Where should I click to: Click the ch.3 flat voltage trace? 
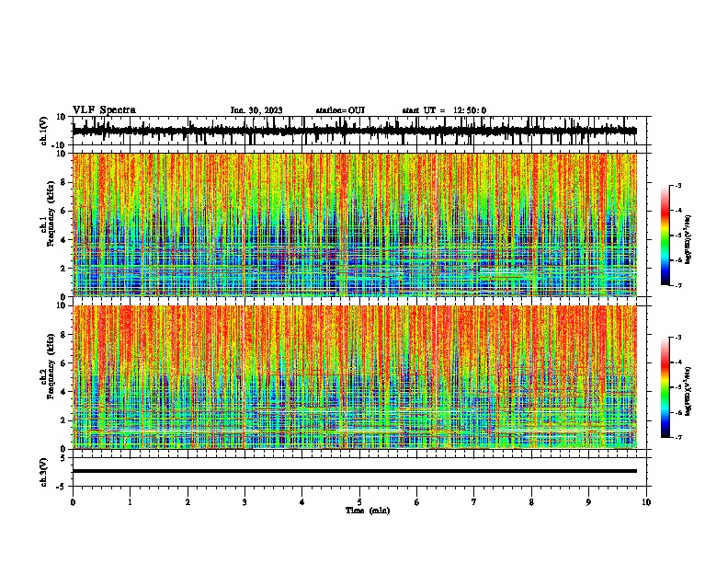tap(355, 471)
